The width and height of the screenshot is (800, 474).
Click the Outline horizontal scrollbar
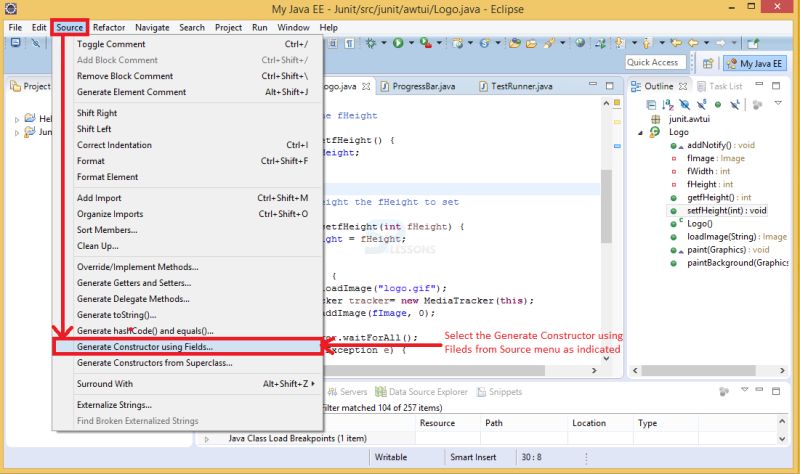[698, 370]
